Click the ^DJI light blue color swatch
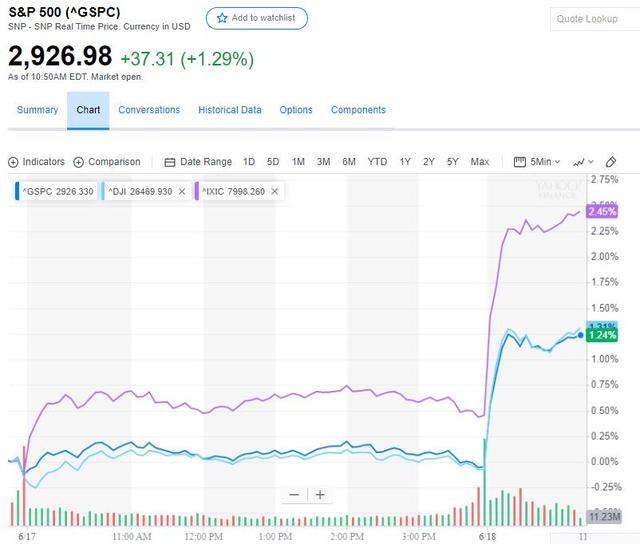 (103, 191)
